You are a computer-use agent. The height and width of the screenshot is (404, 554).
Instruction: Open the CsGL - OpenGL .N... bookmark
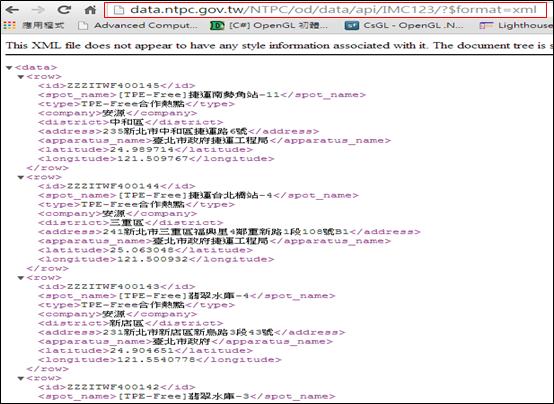(x=404, y=26)
